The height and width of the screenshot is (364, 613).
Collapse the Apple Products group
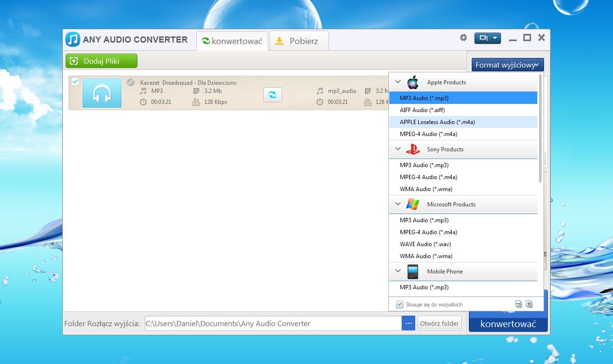tap(397, 82)
